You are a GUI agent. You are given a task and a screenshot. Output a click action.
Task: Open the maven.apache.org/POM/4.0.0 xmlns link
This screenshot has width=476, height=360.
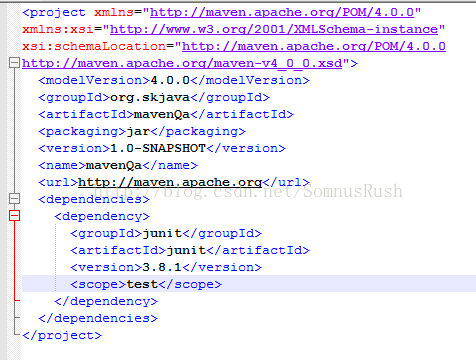282,12
